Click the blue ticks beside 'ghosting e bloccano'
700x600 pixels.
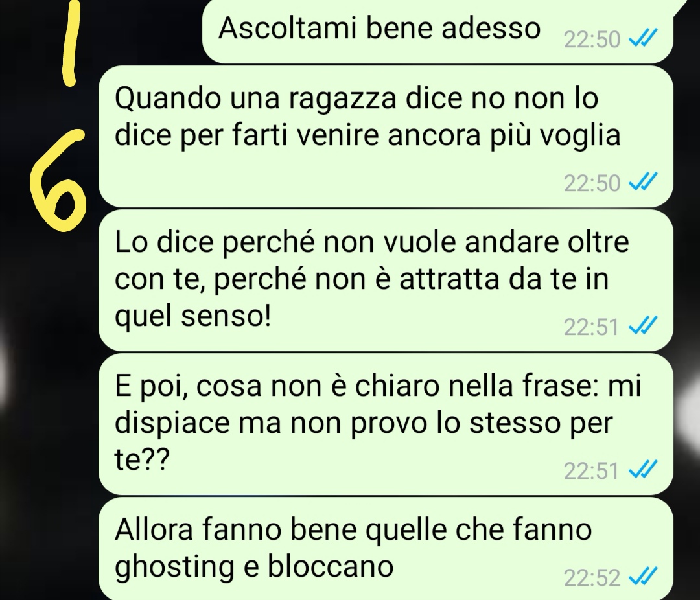tap(643, 577)
